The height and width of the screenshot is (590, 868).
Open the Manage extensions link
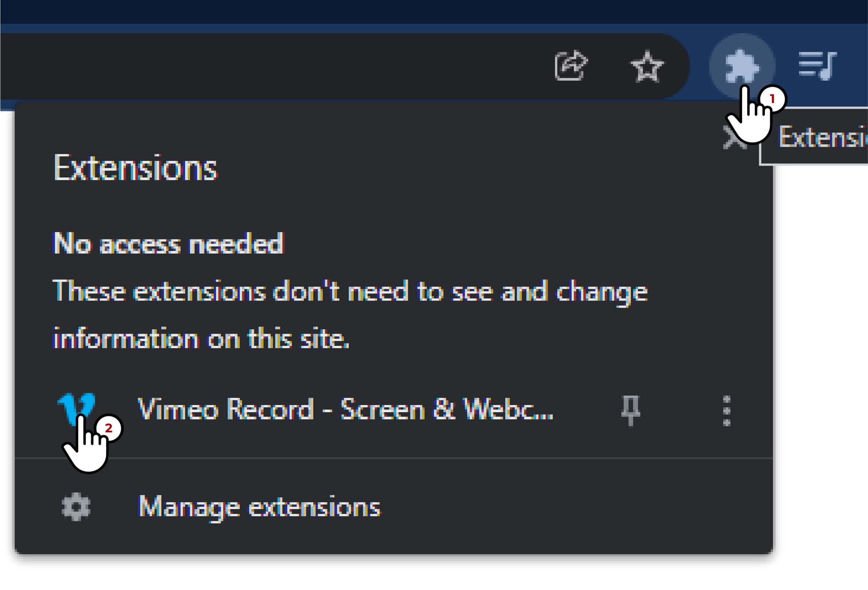pos(259,507)
